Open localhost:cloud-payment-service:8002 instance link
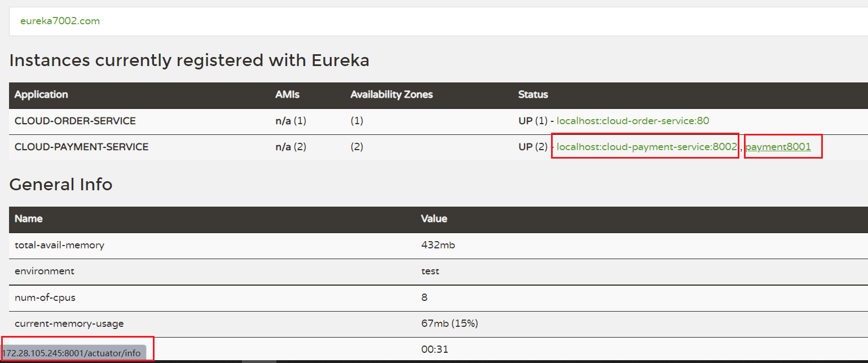 [x=647, y=147]
